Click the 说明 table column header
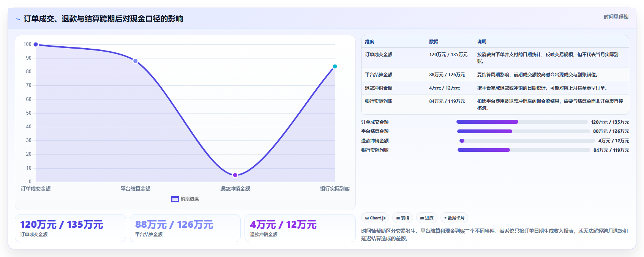The height and width of the screenshot is (257, 644). pyautogui.click(x=481, y=42)
